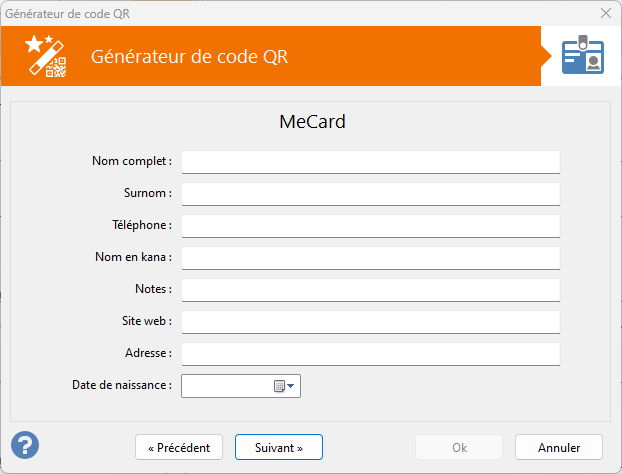
Task: Place cursor in the Notes field
Action: 371,290
